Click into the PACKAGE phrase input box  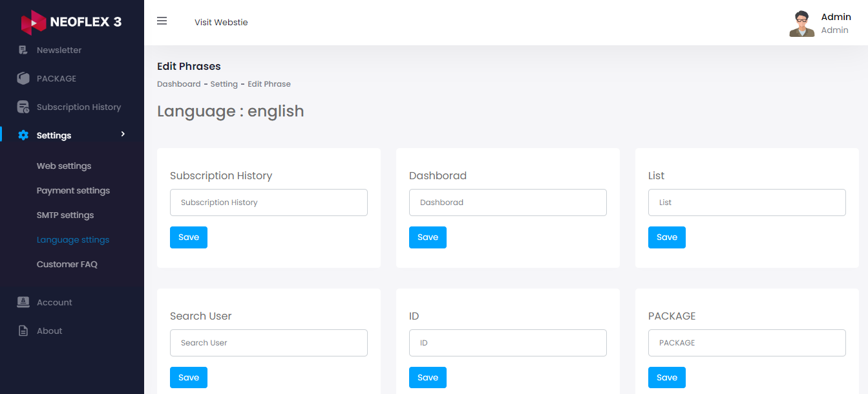pyautogui.click(x=746, y=342)
